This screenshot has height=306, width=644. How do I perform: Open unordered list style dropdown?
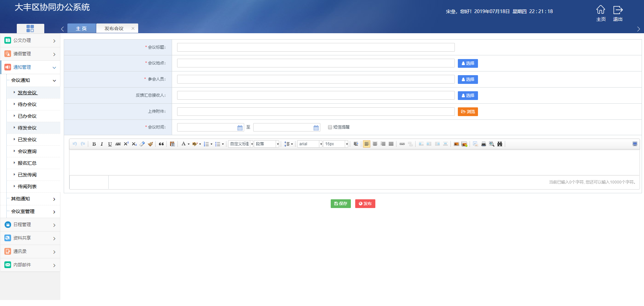[x=223, y=144]
